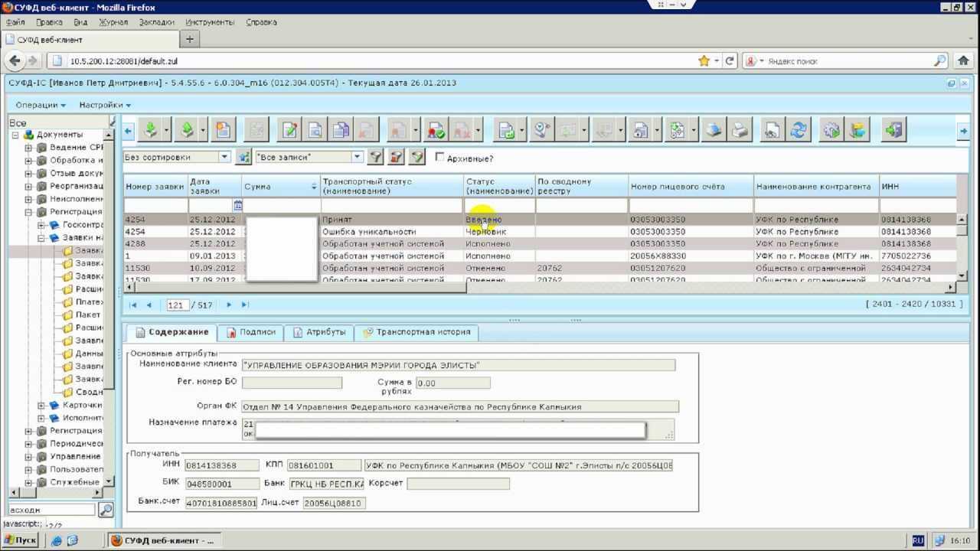
Task: Go to the previous page of records
Action: pyautogui.click(x=149, y=305)
